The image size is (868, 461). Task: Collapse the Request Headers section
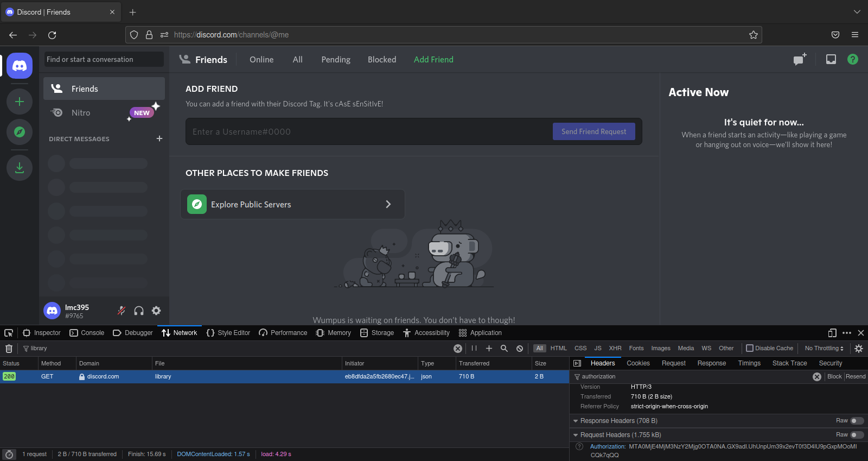[x=576, y=435]
